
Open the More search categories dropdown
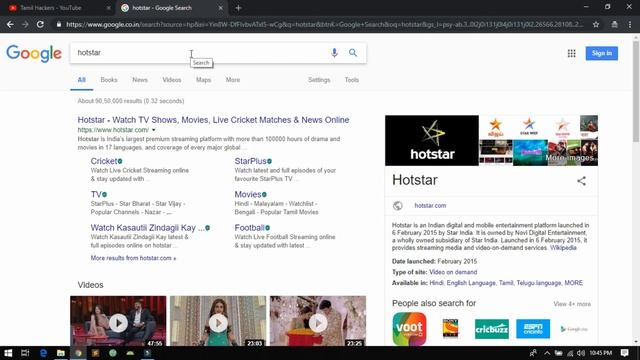click(x=233, y=80)
